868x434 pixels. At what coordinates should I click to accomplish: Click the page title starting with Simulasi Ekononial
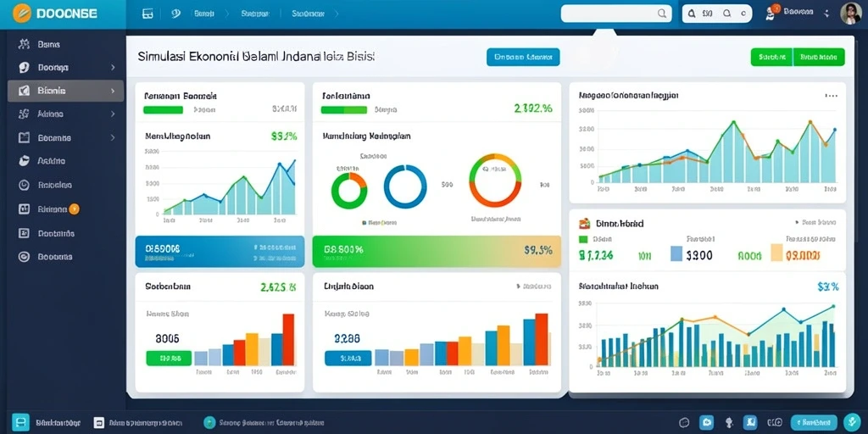pyautogui.click(x=256, y=57)
